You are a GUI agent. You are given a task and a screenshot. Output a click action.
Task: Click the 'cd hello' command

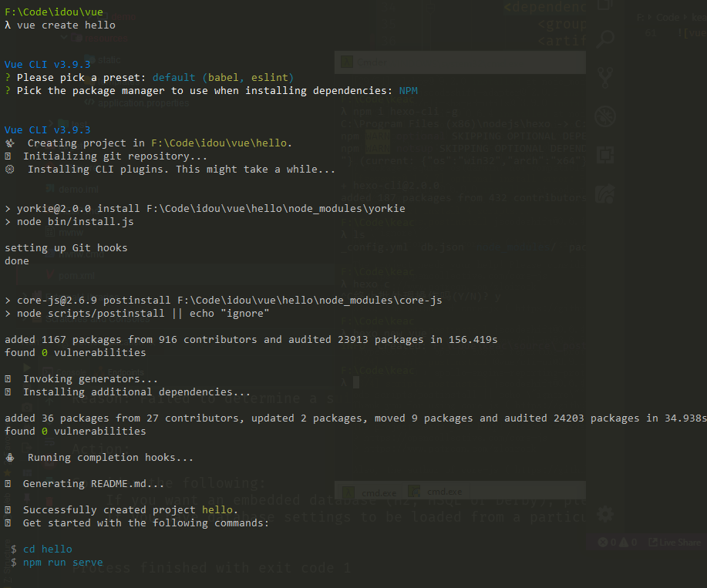(x=47, y=549)
